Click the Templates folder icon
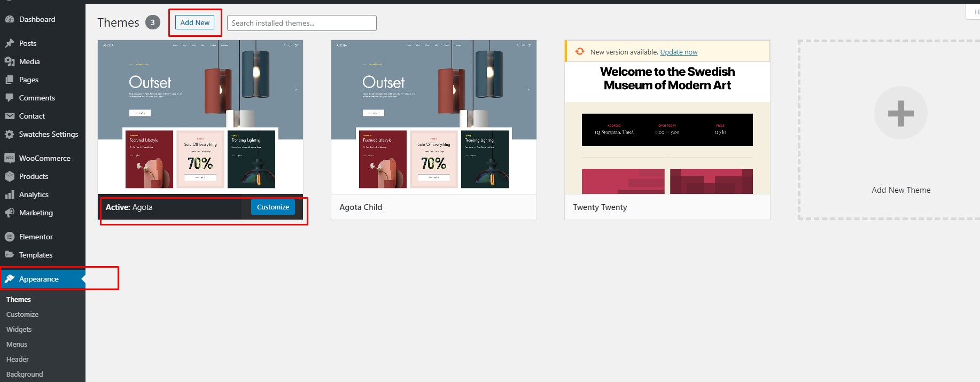This screenshot has width=980, height=382. (x=9, y=255)
